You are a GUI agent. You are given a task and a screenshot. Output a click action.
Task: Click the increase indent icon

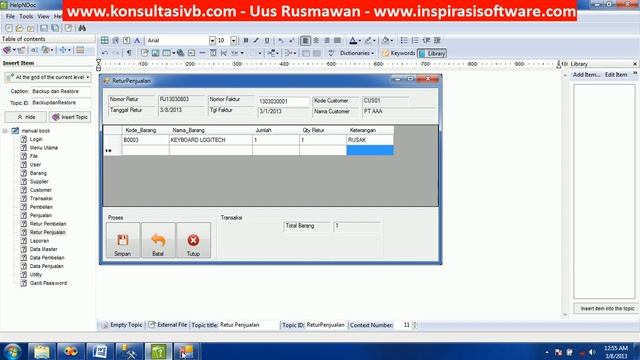tap(437, 40)
